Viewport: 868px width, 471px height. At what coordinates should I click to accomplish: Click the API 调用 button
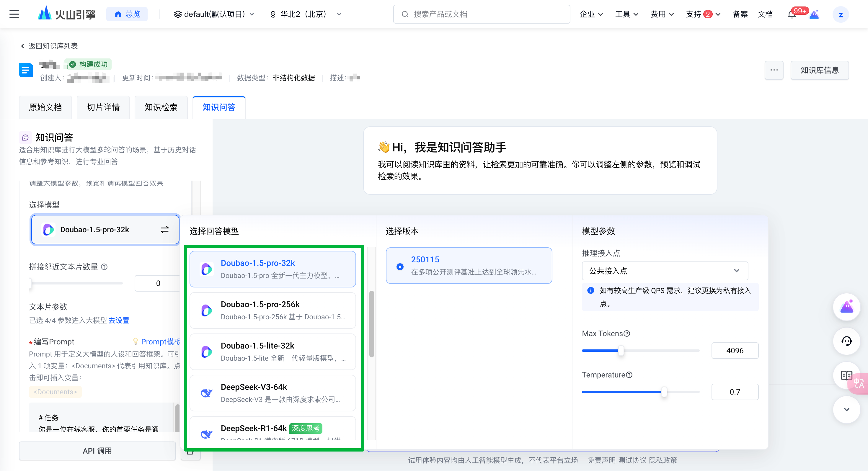pos(97,451)
